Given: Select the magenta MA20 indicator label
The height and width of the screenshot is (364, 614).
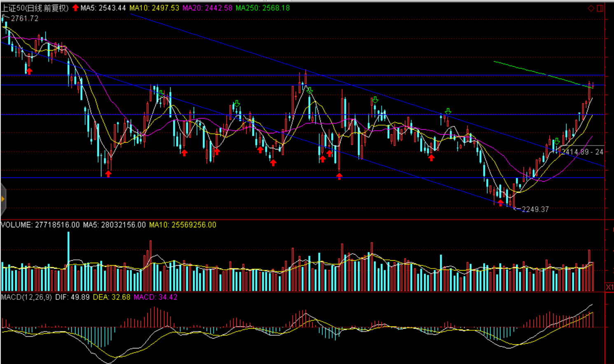Looking at the screenshot, I should (207, 8).
